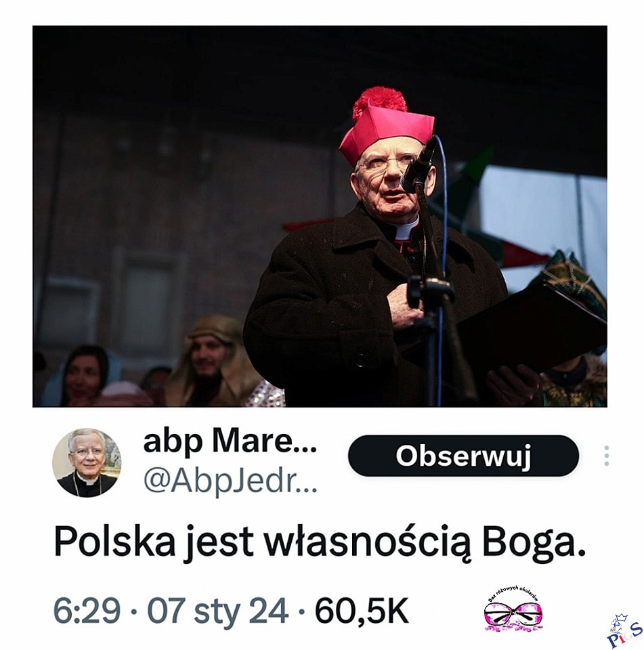Open the display name "abp Mare..."

click(x=230, y=442)
